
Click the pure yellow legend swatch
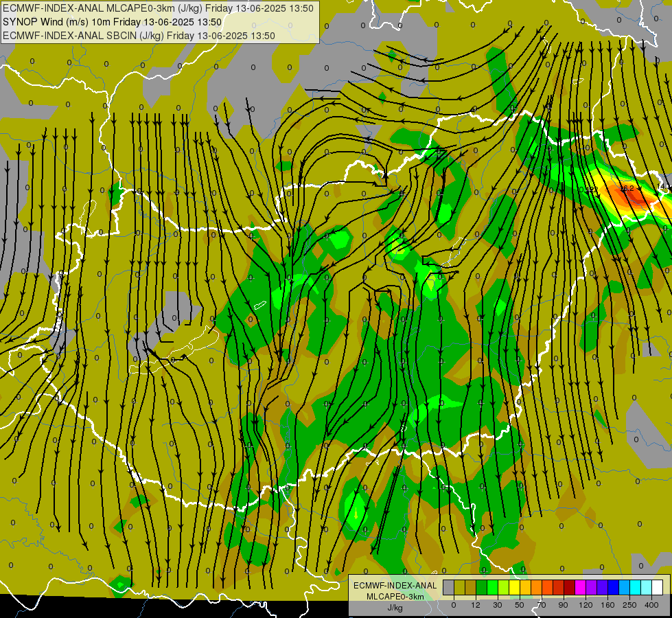(x=514, y=587)
